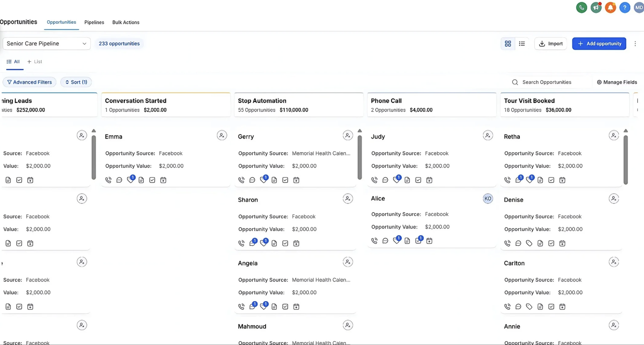This screenshot has height=345, width=644.
Task: Open the tags icon on Emma's card
Action: [x=131, y=179]
